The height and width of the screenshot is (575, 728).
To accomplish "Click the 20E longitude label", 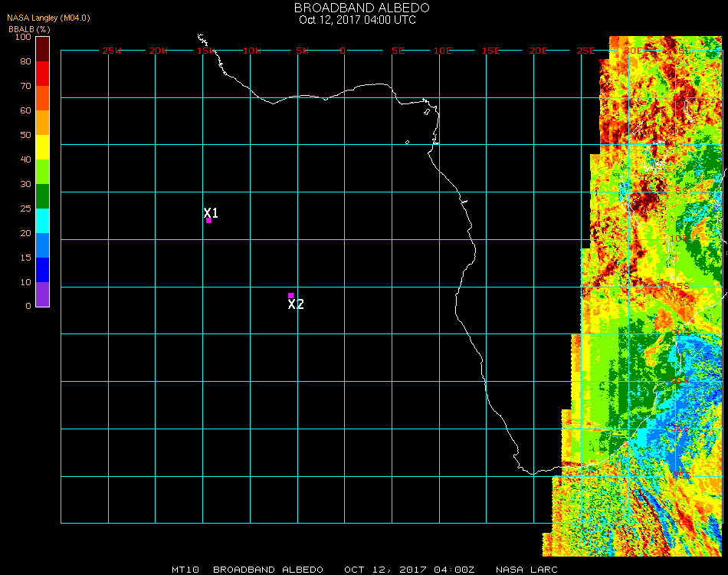I will (538, 51).
